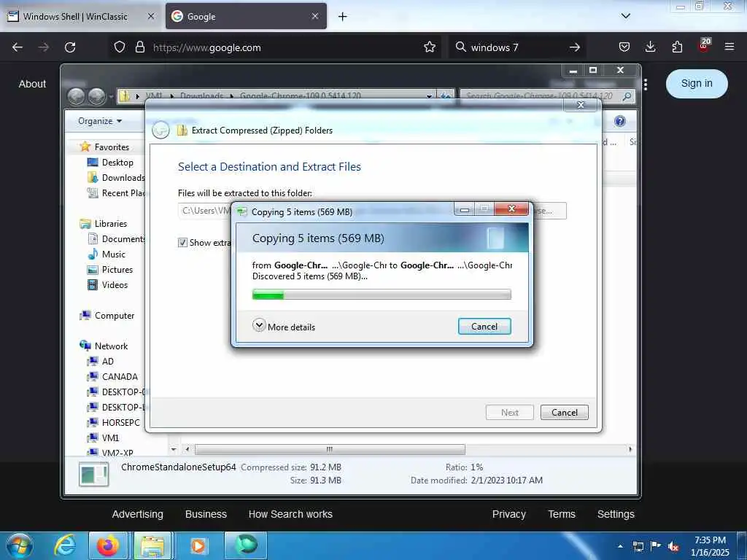Open Business footer link
Screen dimensions: 747x560
pyautogui.click(x=206, y=514)
